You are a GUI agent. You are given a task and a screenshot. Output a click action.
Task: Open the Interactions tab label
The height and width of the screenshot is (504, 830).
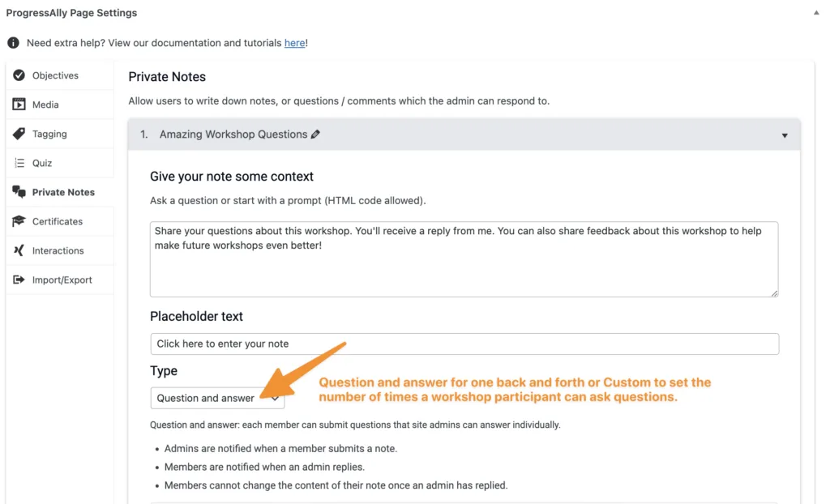point(58,250)
